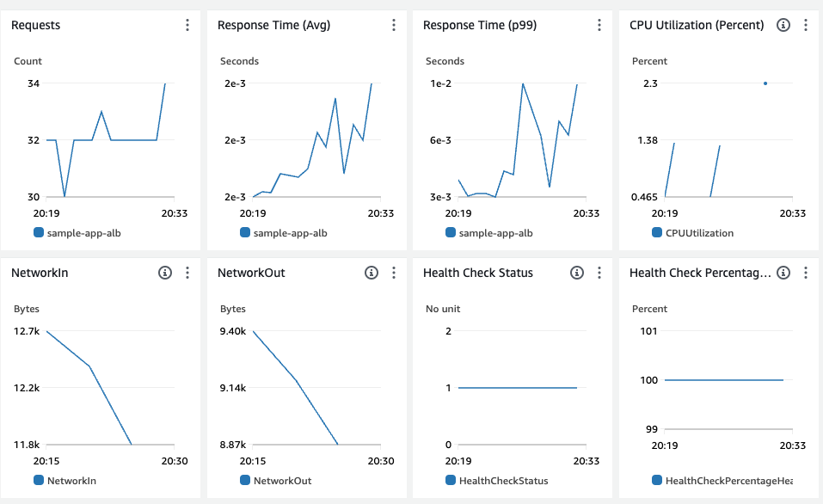
Task: Open the NetworkOut widget actions menu
Action: pos(394,273)
